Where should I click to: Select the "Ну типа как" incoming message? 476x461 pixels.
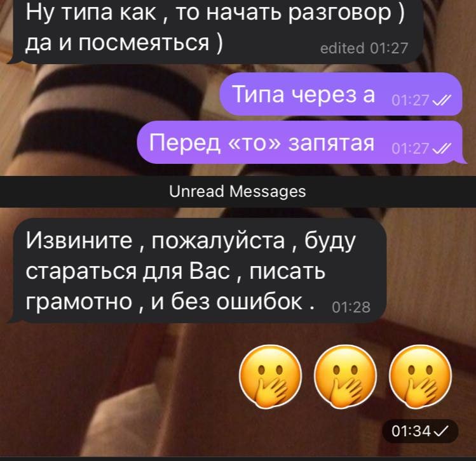coord(214,32)
